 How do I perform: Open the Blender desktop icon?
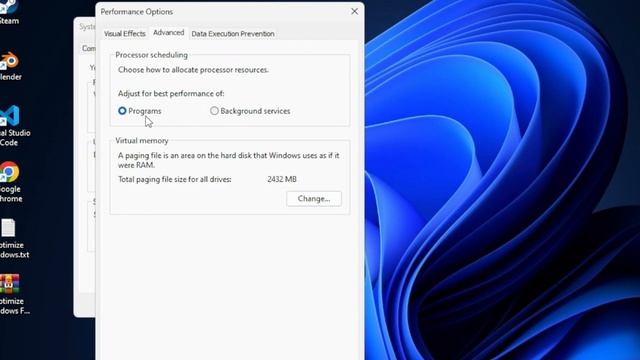coord(10,65)
